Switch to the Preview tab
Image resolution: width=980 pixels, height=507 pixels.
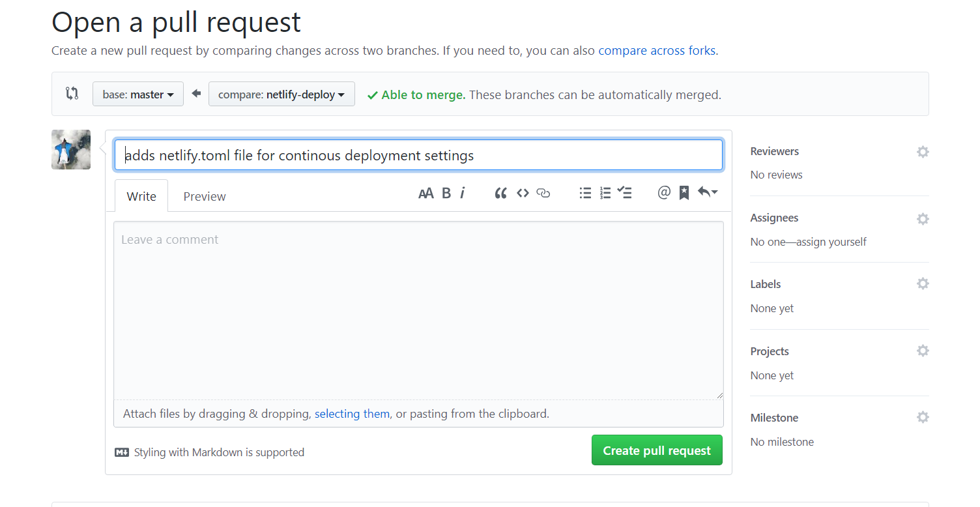coord(205,197)
